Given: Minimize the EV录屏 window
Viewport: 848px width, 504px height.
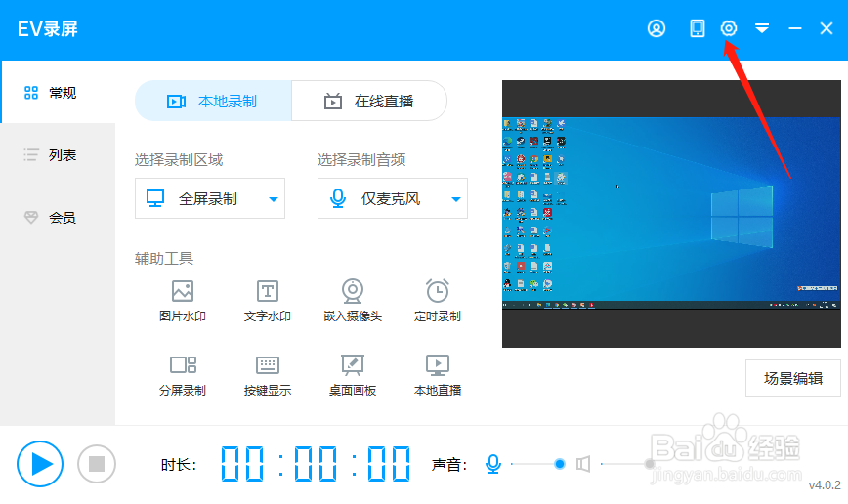Looking at the screenshot, I should [794, 28].
